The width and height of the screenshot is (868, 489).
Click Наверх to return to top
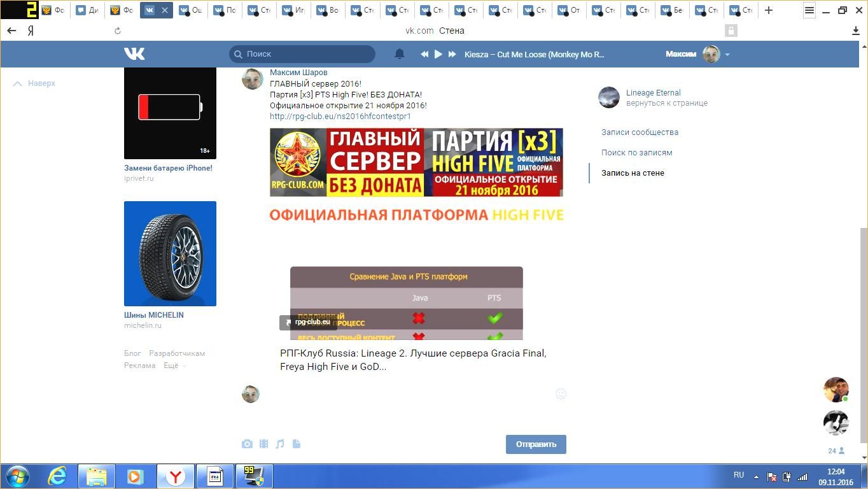35,83
